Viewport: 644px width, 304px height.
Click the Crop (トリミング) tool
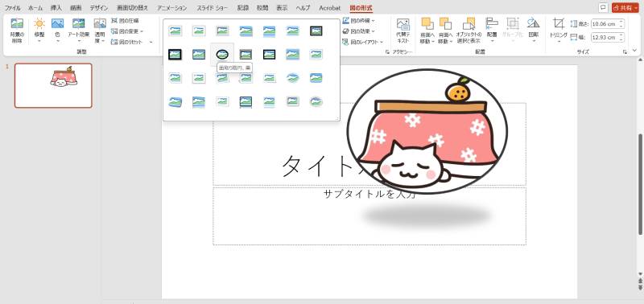[x=559, y=31]
